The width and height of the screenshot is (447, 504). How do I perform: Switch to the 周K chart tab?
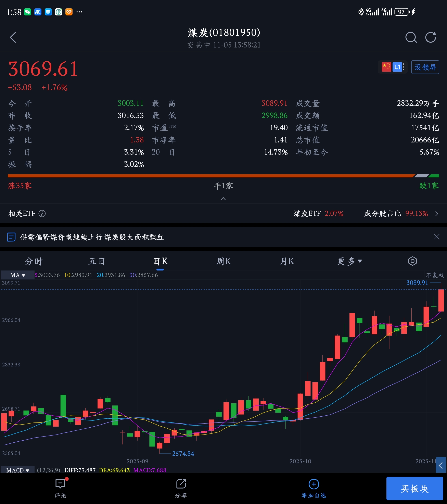(223, 261)
